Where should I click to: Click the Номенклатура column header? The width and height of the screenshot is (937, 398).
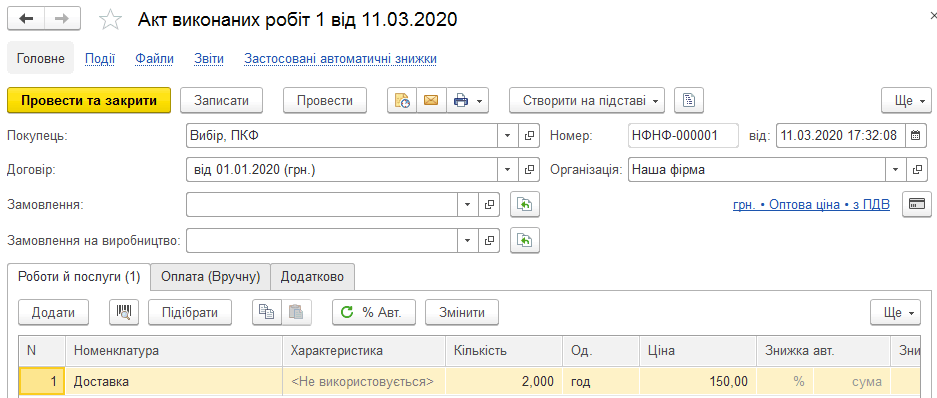coord(174,351)
